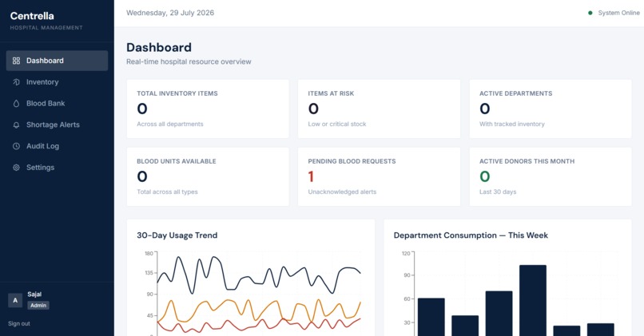Click the tallest bar in Department Consumption chart
This screenshot has width=644, height=336.
(x=533, y=300)
